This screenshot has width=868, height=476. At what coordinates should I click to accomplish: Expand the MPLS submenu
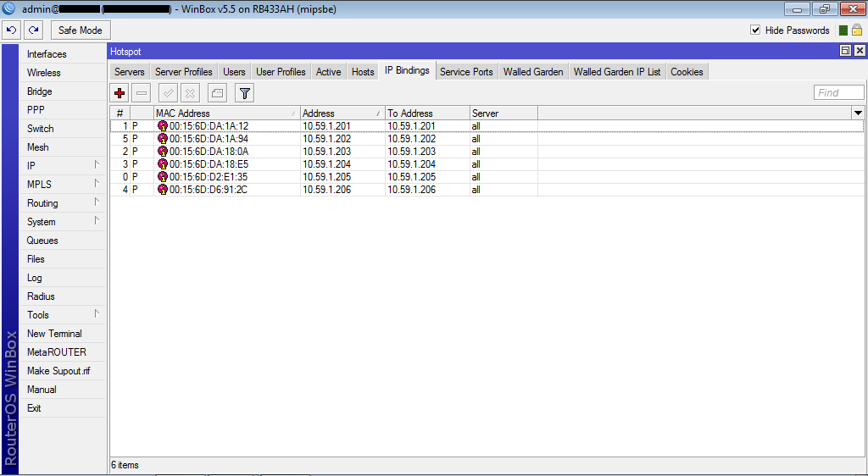(x=63, y=185)
